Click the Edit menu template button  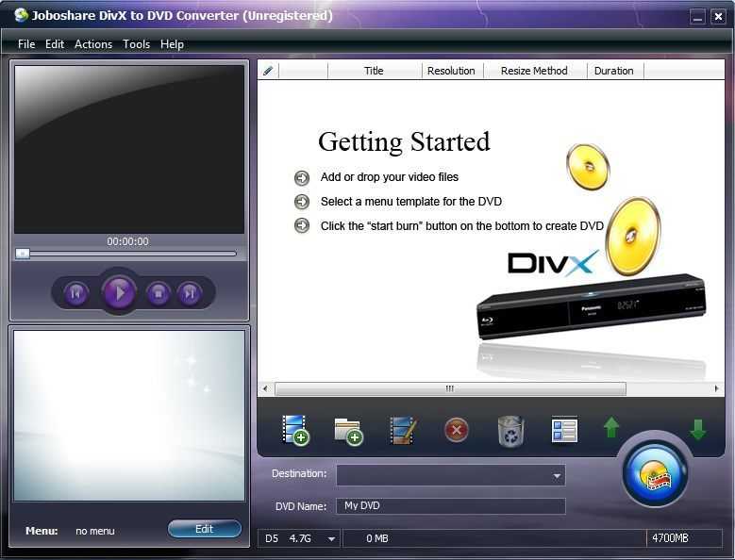[205, 529]
